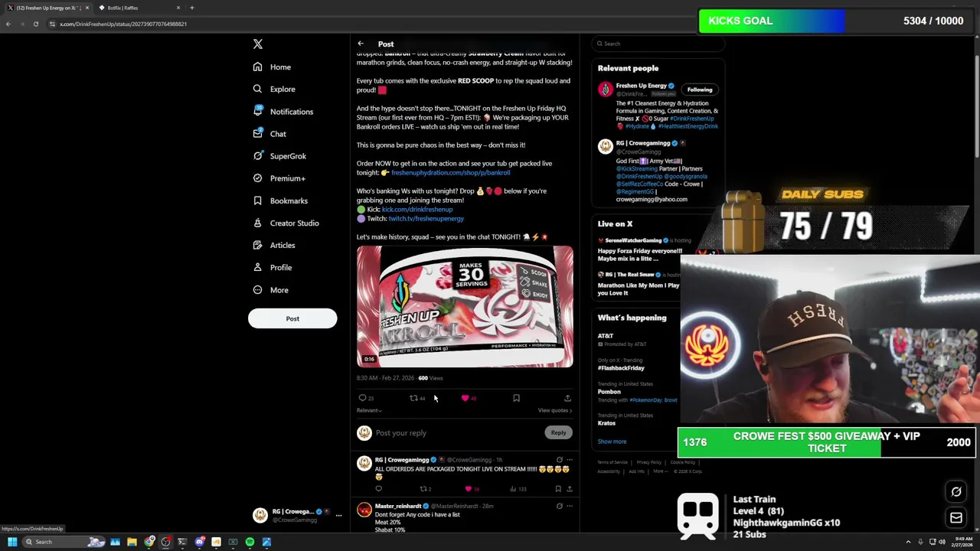The width and height of the screenshot is (980, 551).
Task: Open the Notifications page
Action: coord(283,112)
